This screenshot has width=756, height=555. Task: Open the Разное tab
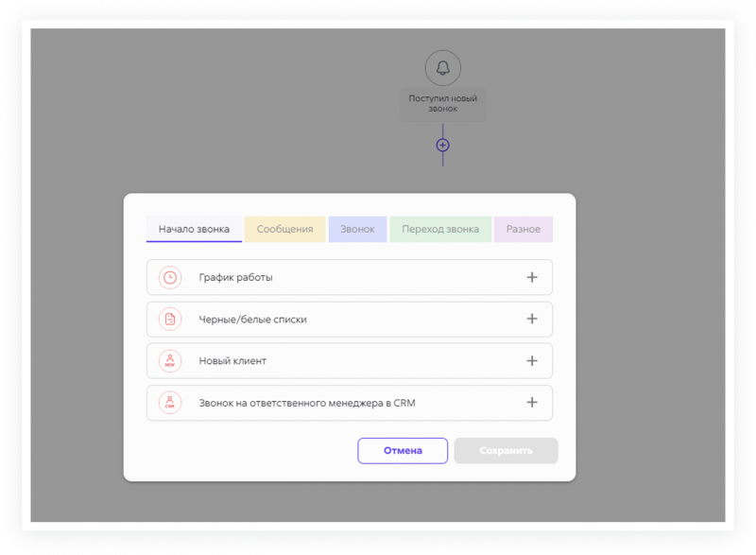[523, 230]
